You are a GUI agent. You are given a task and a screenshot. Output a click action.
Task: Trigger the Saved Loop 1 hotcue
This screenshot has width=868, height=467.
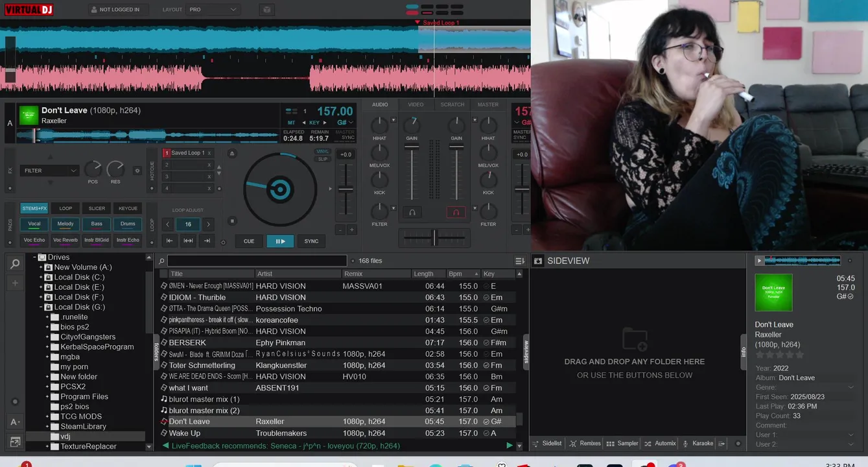tap(188, 153)
